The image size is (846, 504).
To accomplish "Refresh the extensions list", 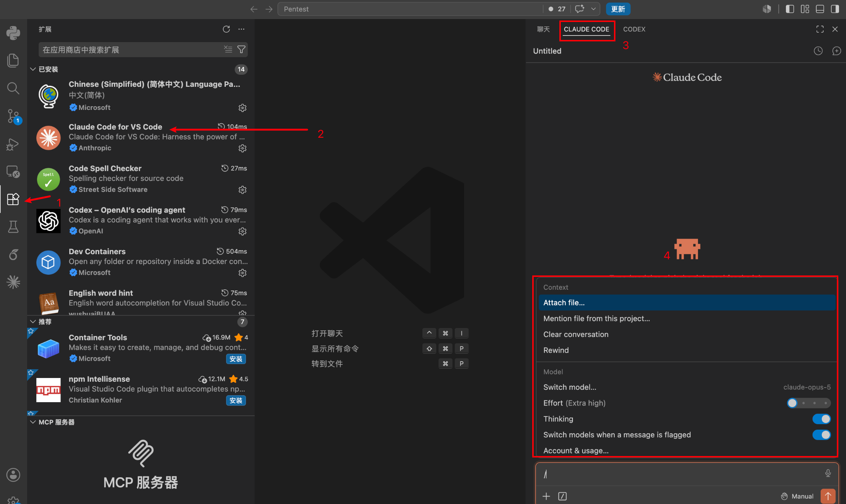I will pos(226,29).
